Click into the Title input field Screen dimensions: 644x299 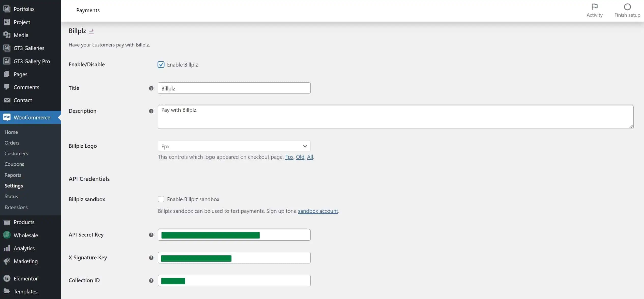[x=234, y=88]
